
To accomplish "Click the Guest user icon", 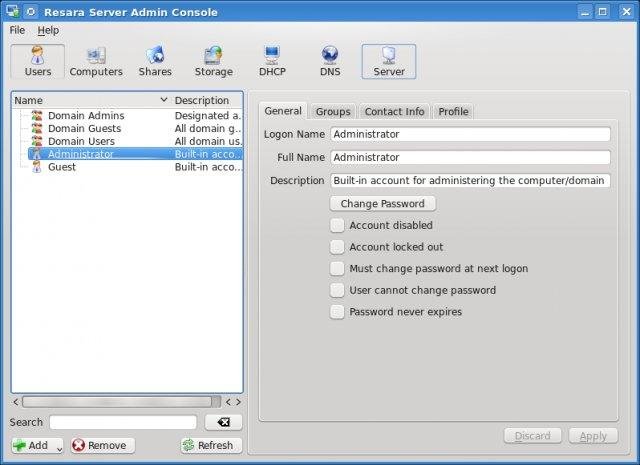I will pyautogui.click(x=37, y=167).
